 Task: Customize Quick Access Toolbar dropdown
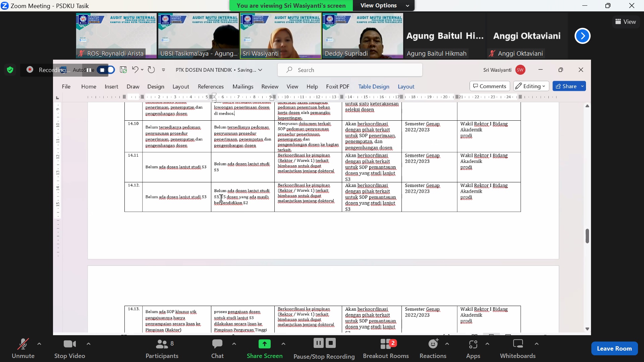point(163,70)
